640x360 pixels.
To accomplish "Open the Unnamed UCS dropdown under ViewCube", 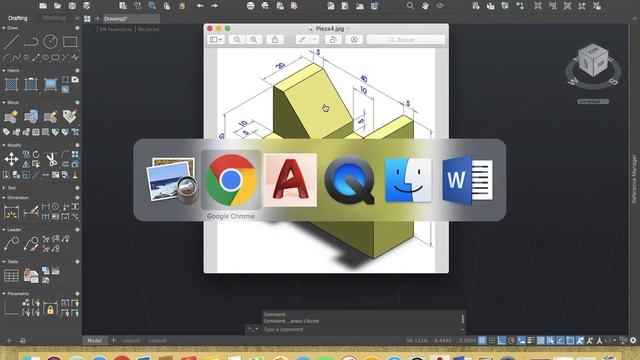I will (x=593, y=101).
